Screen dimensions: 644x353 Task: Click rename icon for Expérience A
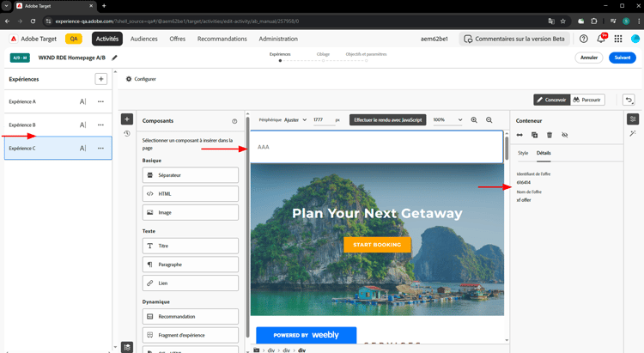click(x=83, y=101)
